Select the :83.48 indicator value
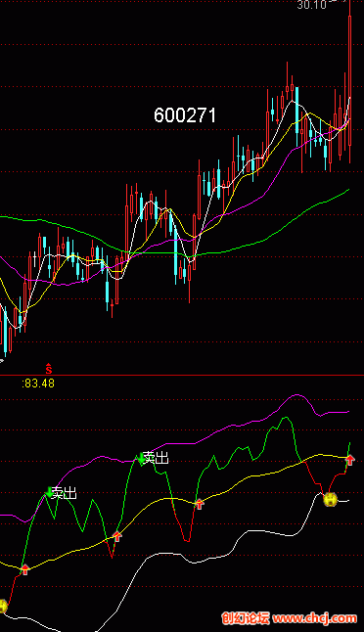This screenshot has width=364, height=632. [x=38, y=384]
